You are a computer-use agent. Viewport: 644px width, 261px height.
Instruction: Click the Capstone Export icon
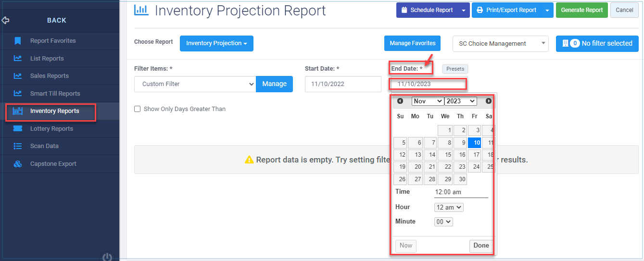[18, 164]
